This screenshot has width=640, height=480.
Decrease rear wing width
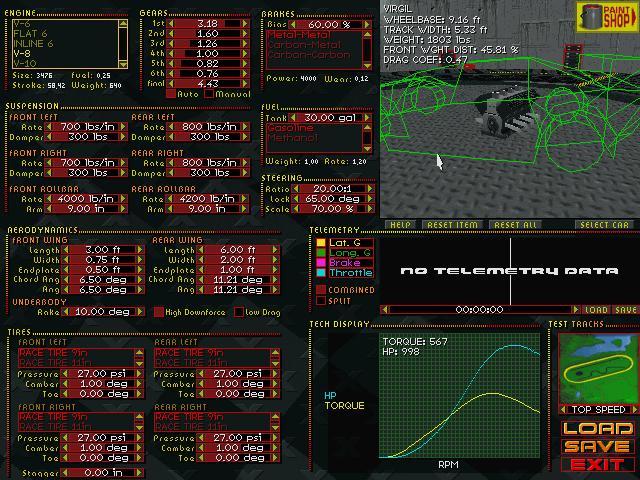coord(200,260)
